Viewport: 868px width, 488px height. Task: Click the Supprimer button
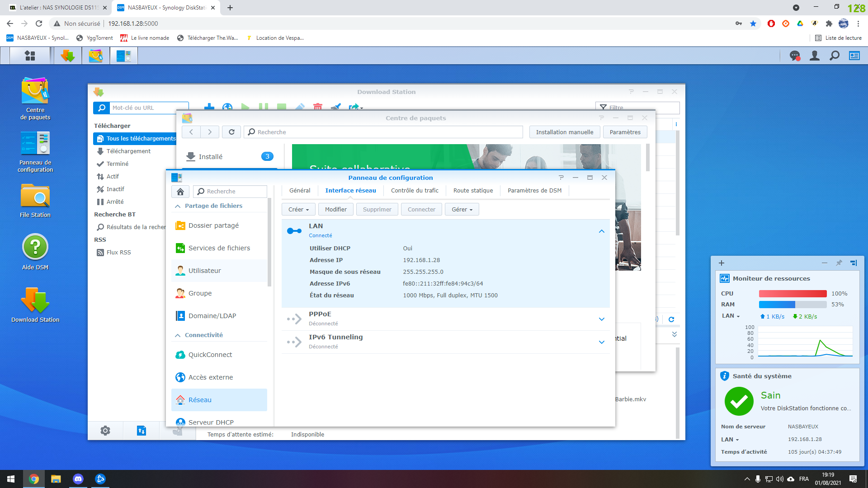(377, 209)
